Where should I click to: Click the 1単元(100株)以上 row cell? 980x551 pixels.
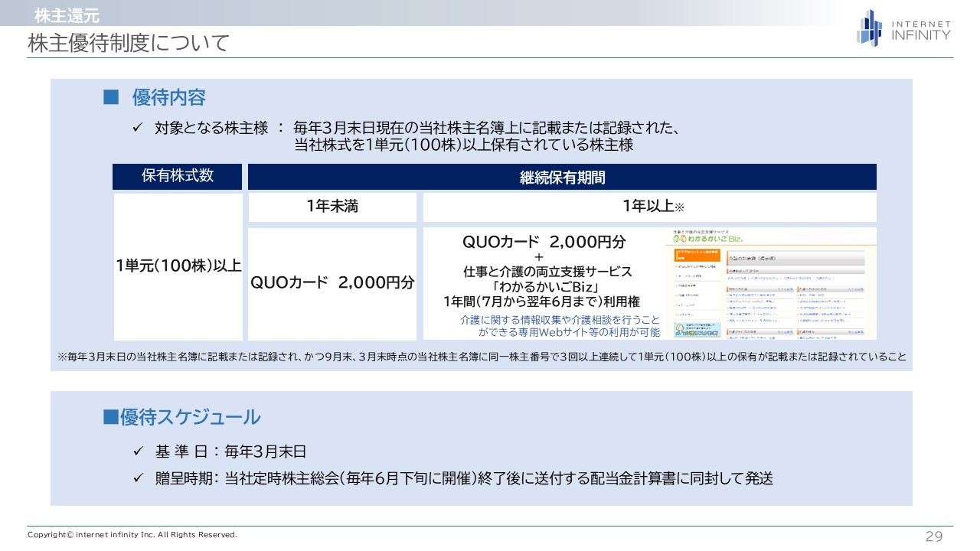coord(178,266)
